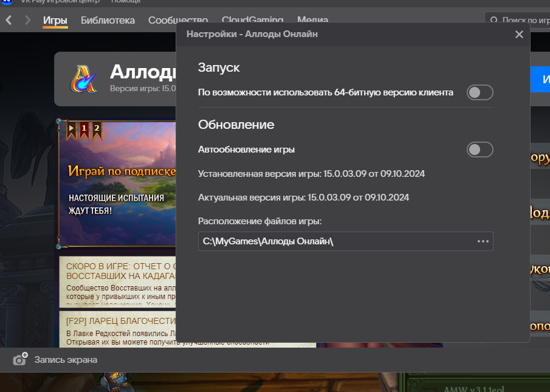
Task: Enable the 64-bit client version toggle
Action: (480, 92)
